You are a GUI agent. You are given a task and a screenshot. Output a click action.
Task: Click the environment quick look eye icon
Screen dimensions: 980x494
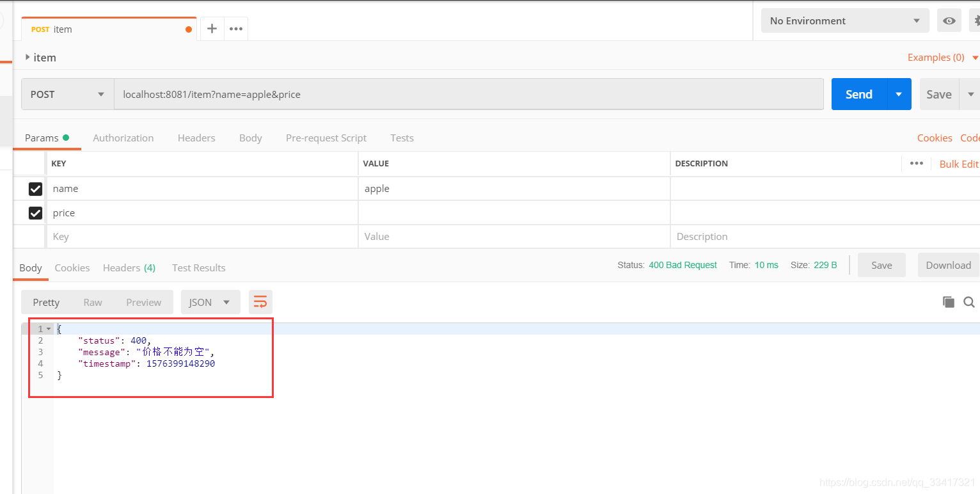point(949,21)
